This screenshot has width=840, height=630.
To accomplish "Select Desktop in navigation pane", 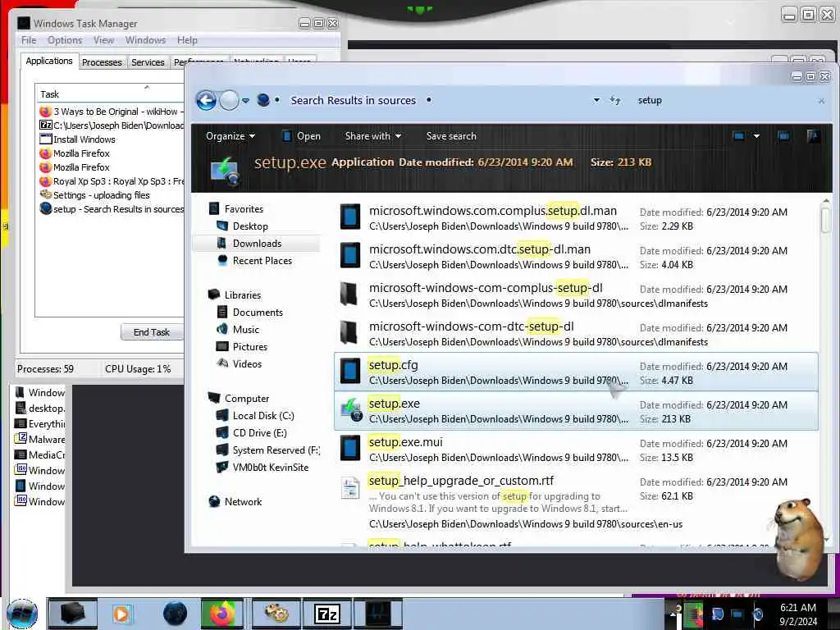I will click(249, 226).
